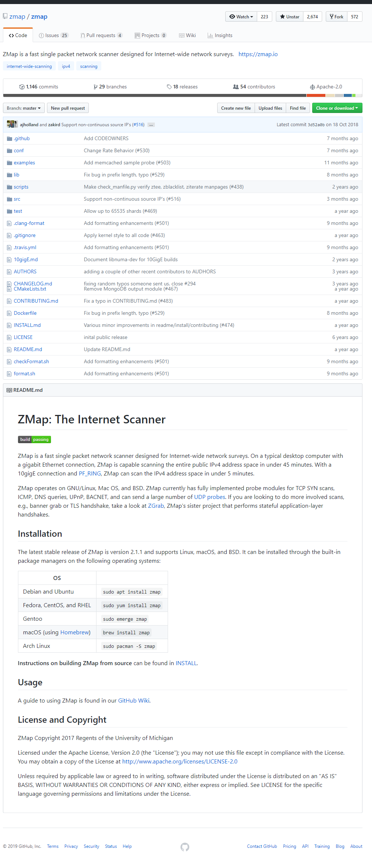The width and height of the screenshot is (372, 868).
Task: Click the GitHub Octocat logo in footer
Action: pos(185,847)
